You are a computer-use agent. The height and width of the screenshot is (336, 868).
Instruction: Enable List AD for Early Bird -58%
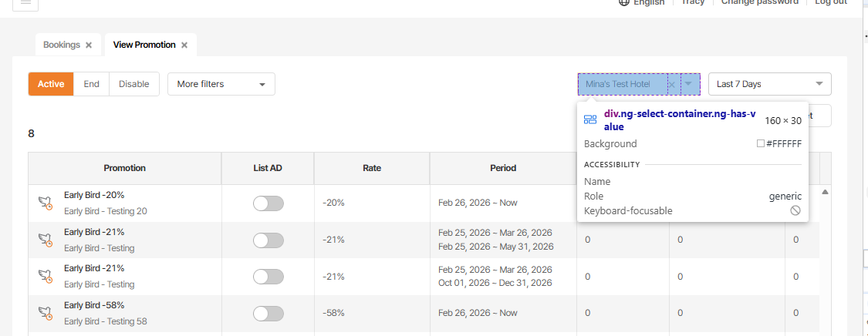268,314
